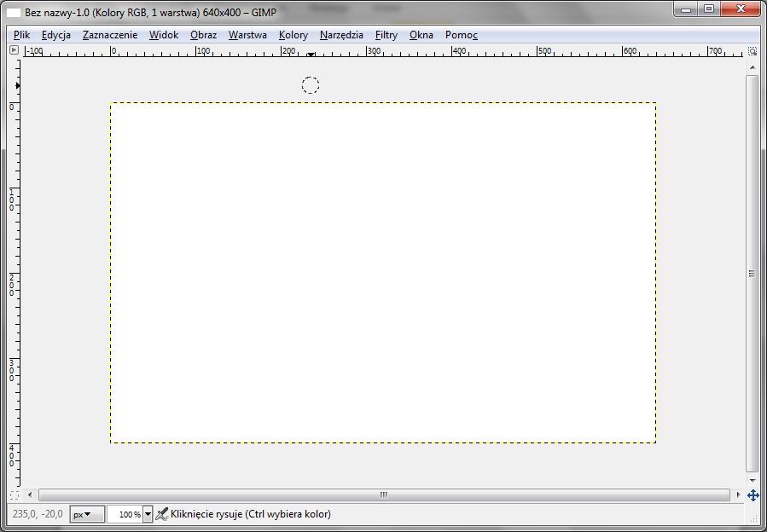Click the GIMP window icon in title bar

14,13
